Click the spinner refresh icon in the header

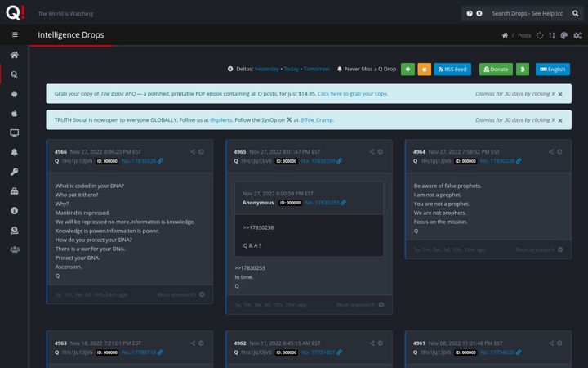click(x=540, y=35)
